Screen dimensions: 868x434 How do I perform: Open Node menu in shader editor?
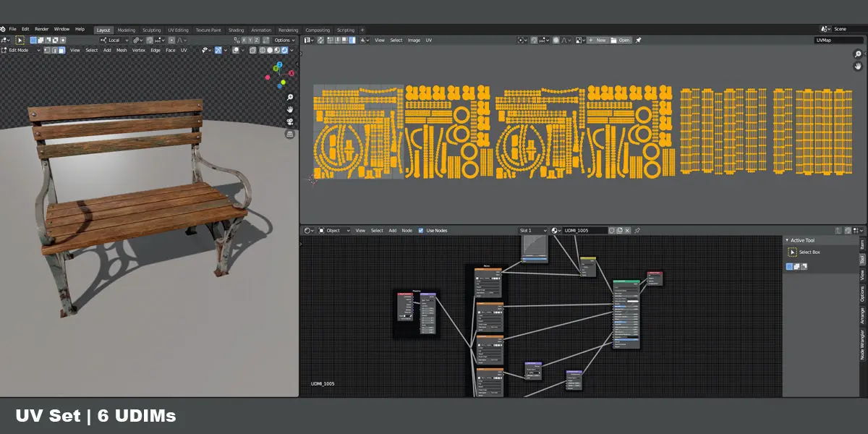coord(407,231)
